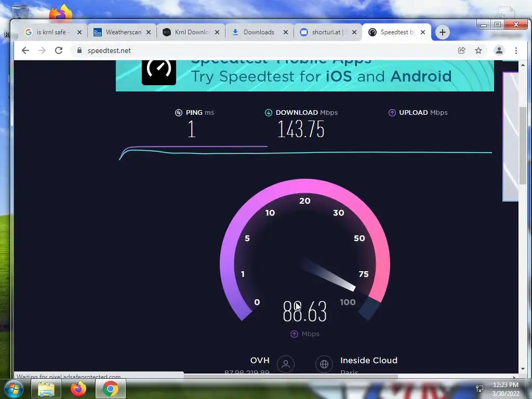Close the 'is krnl safe' tab
The width and height of the screenshot is (532, 399).
pyautogui.click(x=79, y=32)
